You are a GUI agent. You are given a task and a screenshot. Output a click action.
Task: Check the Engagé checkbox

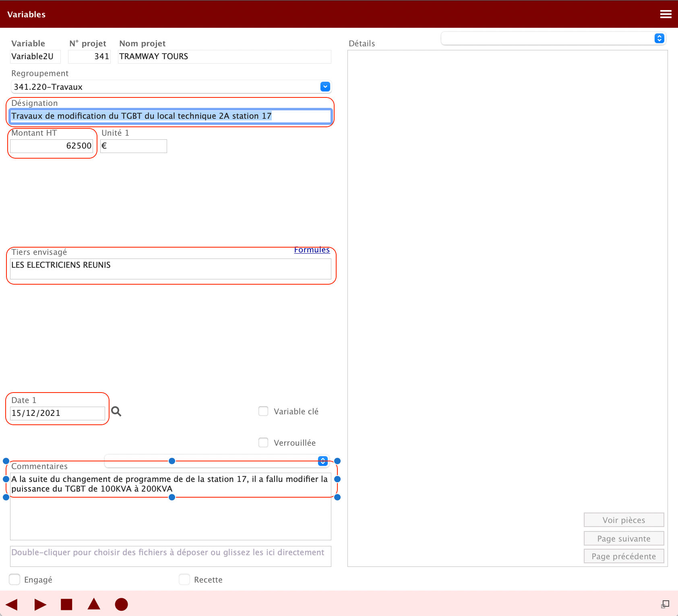pos(14,579)
